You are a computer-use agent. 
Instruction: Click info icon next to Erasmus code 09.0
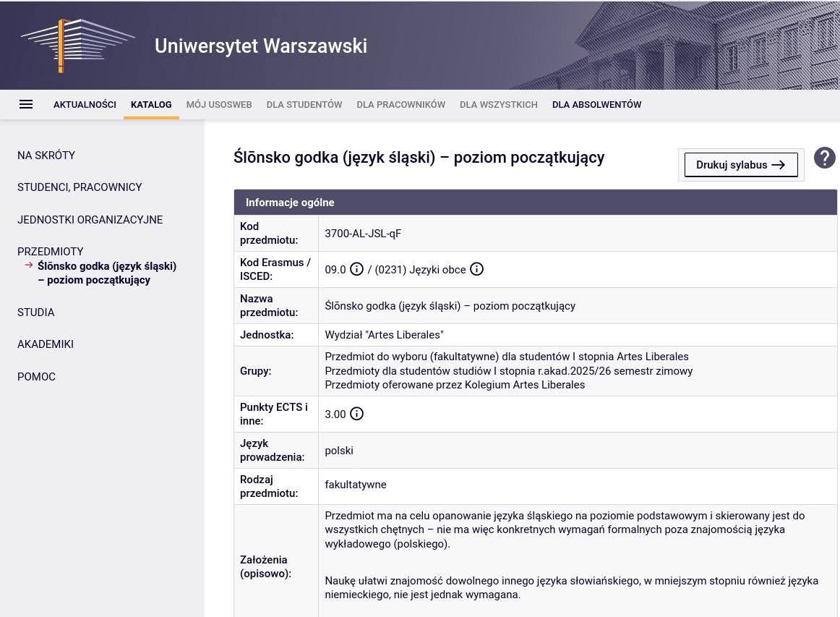356,270
